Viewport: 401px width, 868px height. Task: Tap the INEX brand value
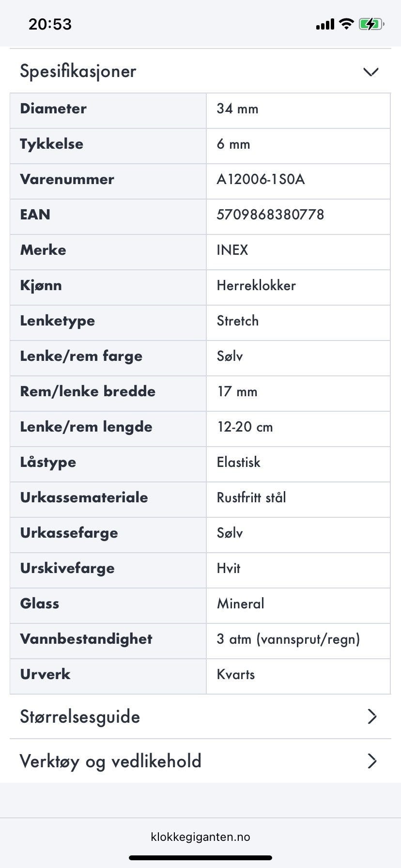[232, 250]
